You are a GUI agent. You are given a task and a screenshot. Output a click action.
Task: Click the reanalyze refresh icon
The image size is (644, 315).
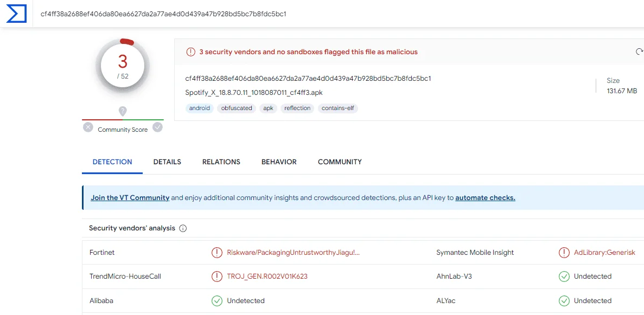(639, 52)
